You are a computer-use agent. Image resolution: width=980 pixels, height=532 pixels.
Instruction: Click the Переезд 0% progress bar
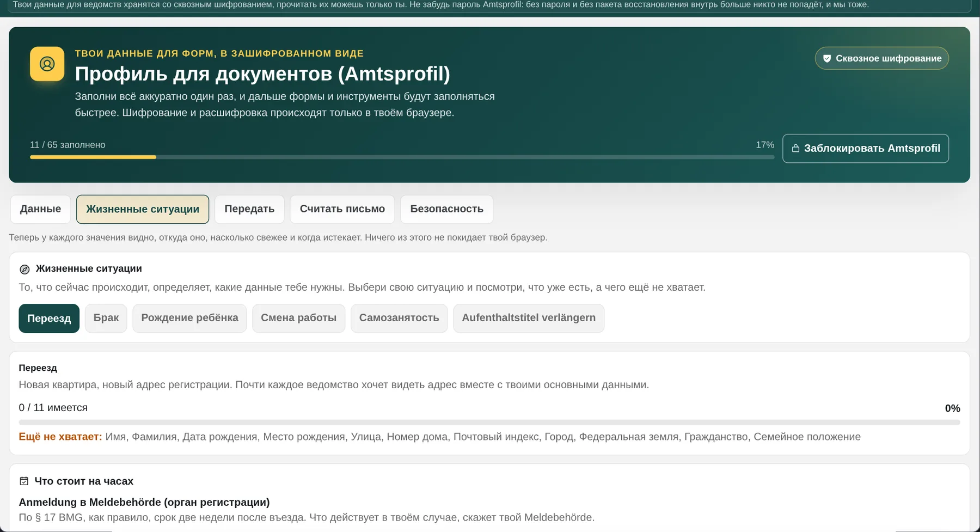(x=489, y=422)
